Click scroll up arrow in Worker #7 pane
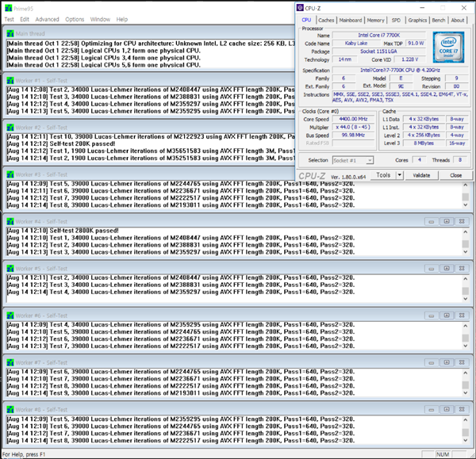 coord(466,373)
